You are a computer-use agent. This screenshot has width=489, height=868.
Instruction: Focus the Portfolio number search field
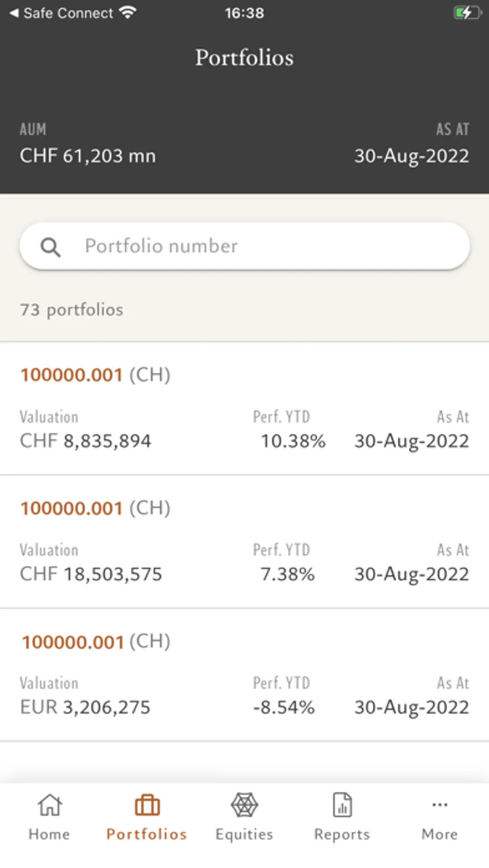[x=261, y=246]
